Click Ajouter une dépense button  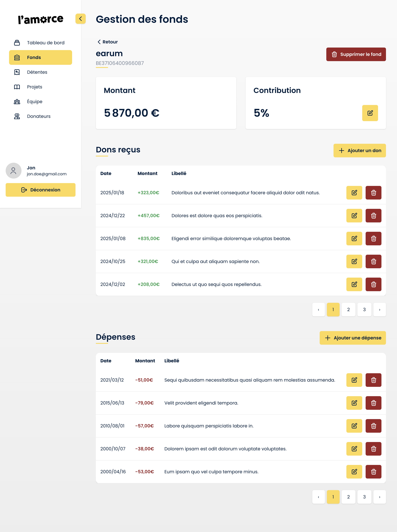[x=353, y=338]
